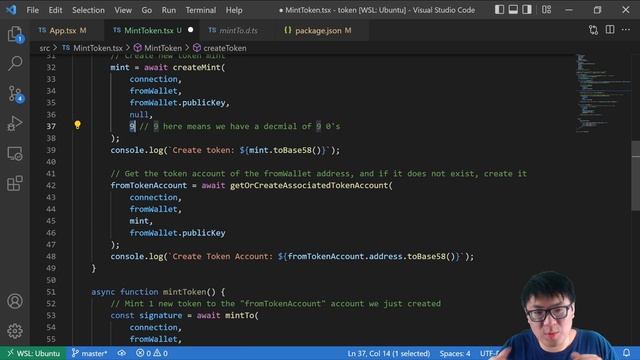The width and height of the screenshot is (640, 360).
Task: Click the mintTo call on line 53
Action: point(240,316)
